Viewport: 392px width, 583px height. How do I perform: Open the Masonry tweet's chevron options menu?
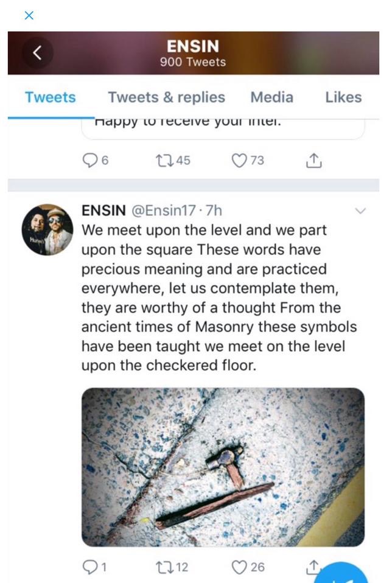[360, 211]
